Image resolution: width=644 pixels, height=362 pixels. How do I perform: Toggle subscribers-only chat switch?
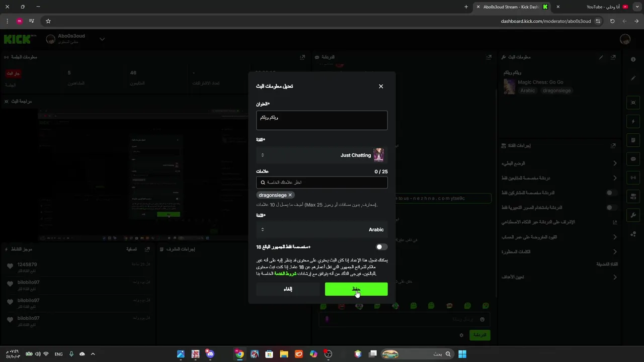click(x=611, y=193)
